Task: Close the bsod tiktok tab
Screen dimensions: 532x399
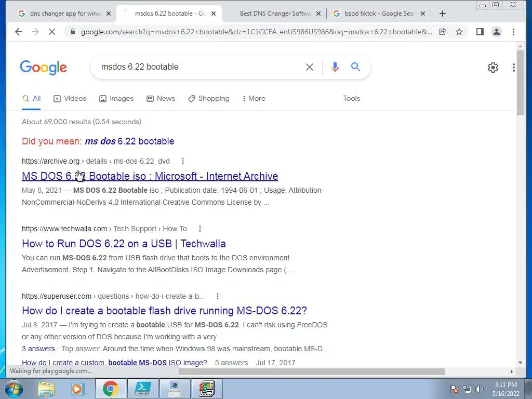Action: click(x=423, y=14)
